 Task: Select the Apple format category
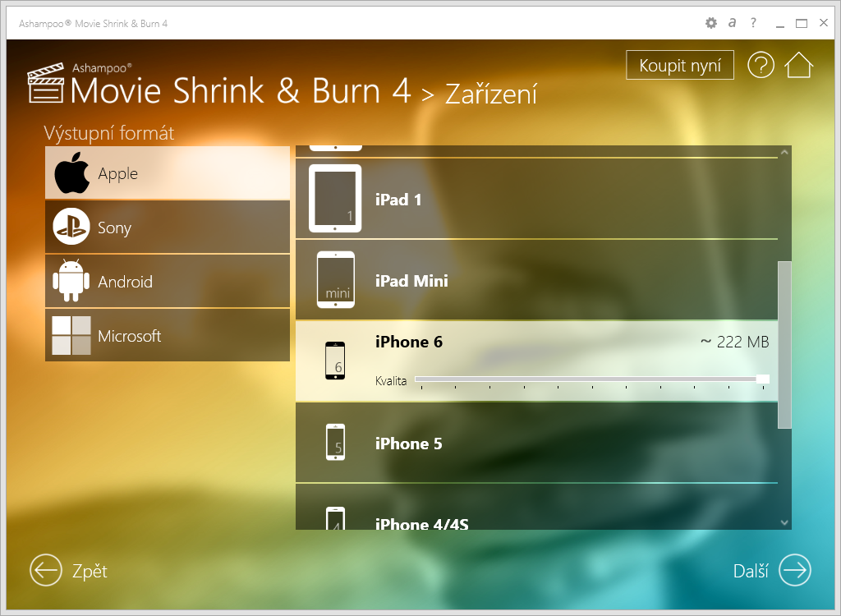[x=168, y=172]
